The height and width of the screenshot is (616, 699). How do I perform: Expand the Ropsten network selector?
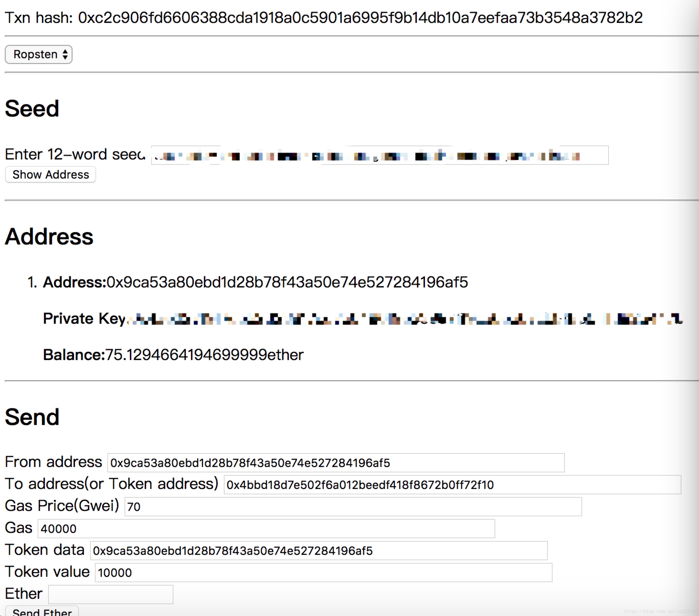click(x=39, y=55)
